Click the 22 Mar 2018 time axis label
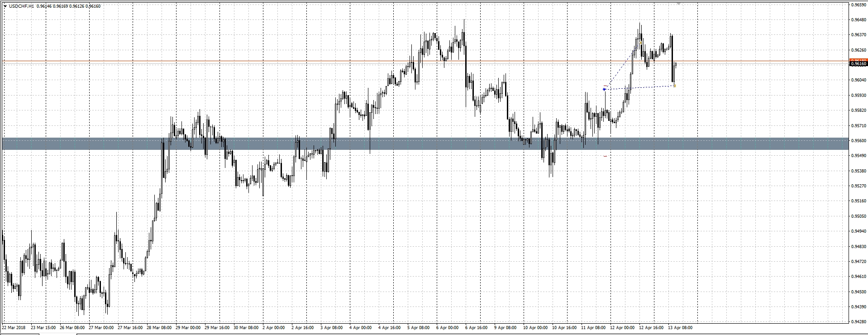 (14, 327)
